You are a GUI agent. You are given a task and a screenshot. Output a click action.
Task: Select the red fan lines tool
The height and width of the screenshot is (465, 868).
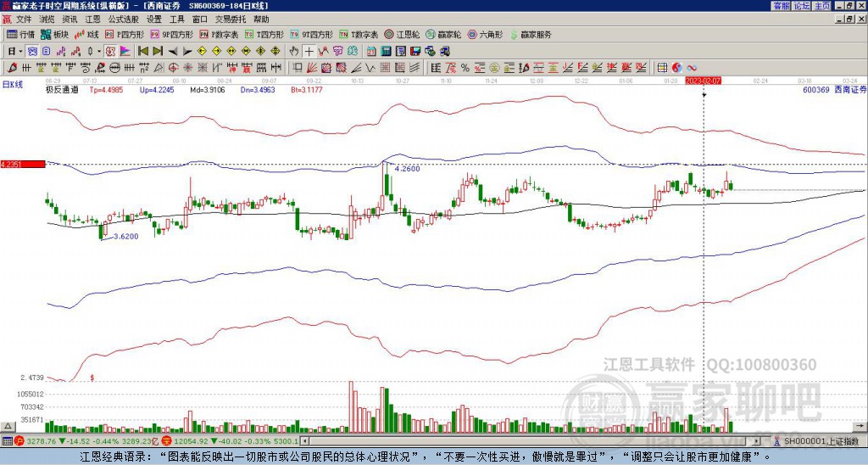312,68
